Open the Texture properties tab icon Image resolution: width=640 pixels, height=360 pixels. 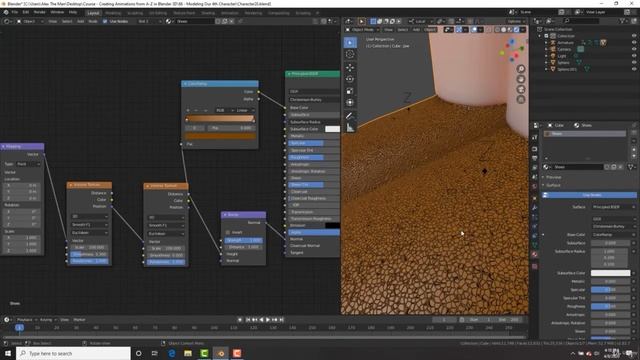pyautogui.click(x=535, y=266)
